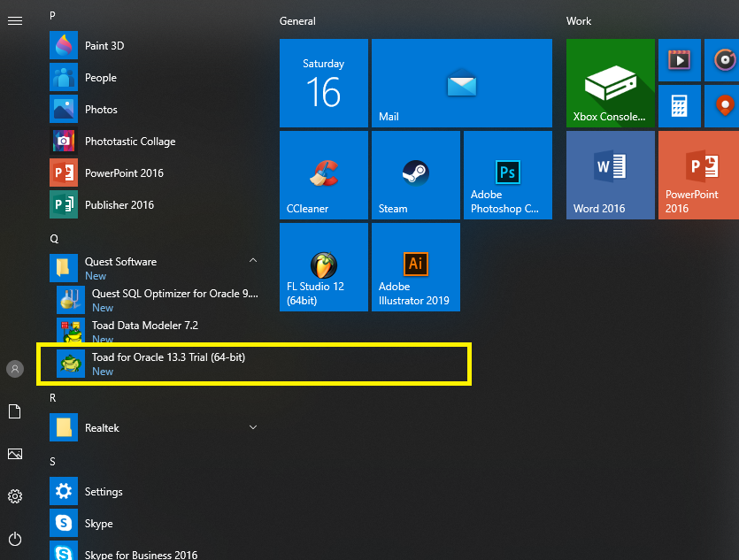The width and height of the screenshot is (739, 560).
Task: Launch the Steam tile
Action: 416,175
